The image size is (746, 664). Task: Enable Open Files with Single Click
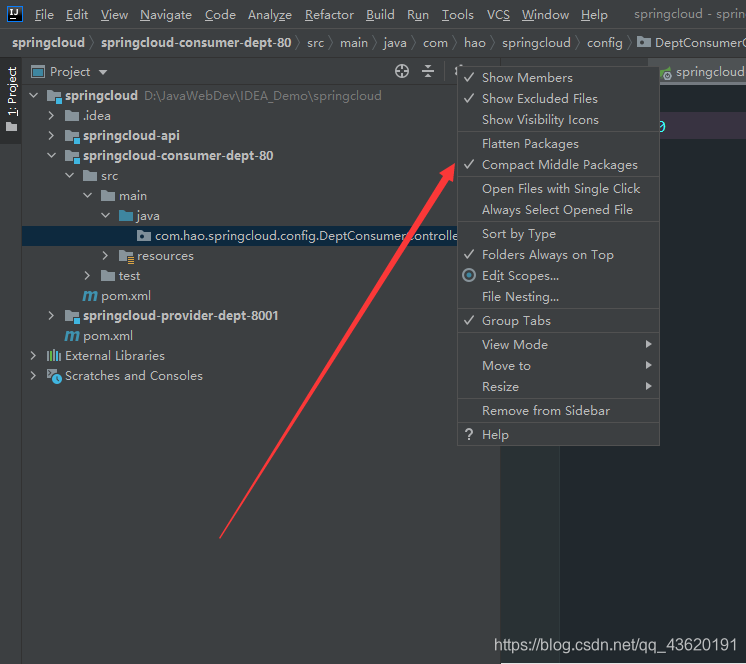coord(558,189)
